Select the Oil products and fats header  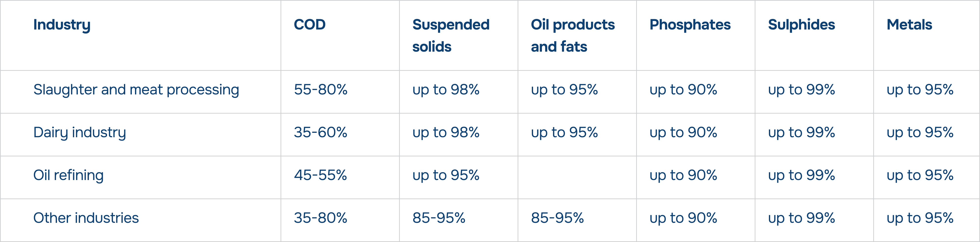572,35
